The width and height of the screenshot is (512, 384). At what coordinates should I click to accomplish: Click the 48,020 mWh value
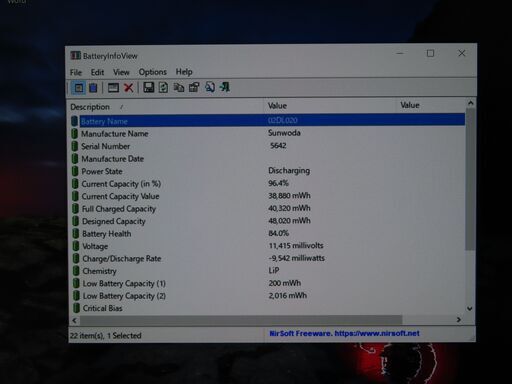point(289,221)
